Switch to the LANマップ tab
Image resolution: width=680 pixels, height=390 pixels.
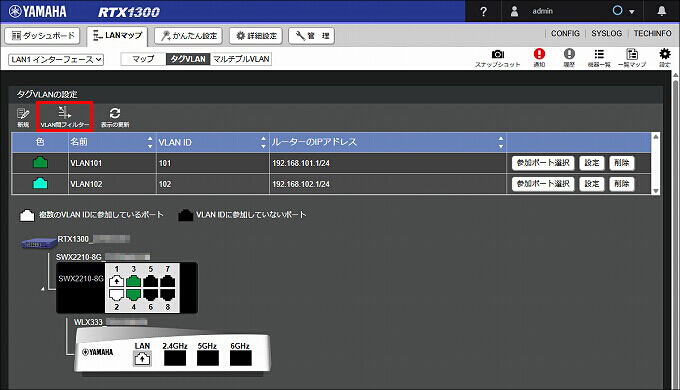[x=117, y=36]
